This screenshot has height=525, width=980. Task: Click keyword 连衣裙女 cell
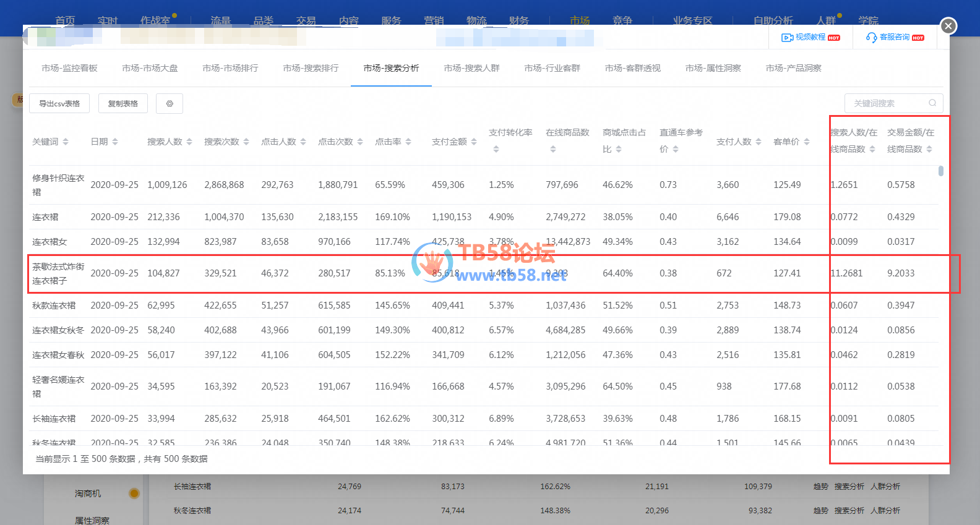[x=49, y=242]
